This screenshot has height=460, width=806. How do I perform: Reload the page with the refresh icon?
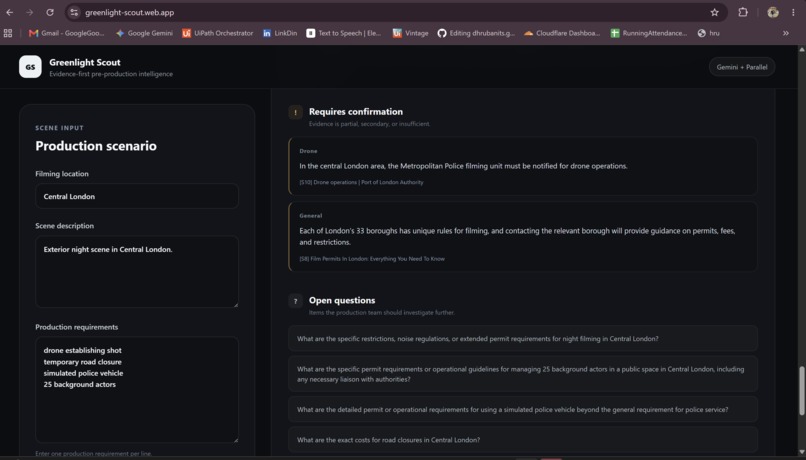(x=50, y=12)
